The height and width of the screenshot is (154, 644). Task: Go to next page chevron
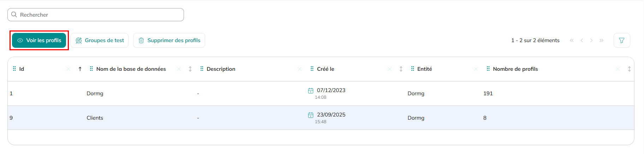[x=591, y=40]
